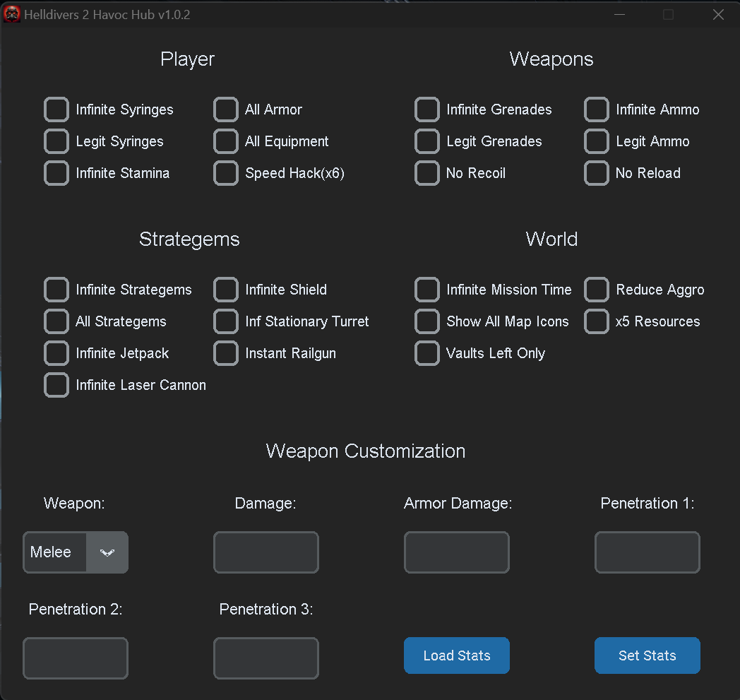Click the Havoc Hub app icon in title bar

point(12,15)
